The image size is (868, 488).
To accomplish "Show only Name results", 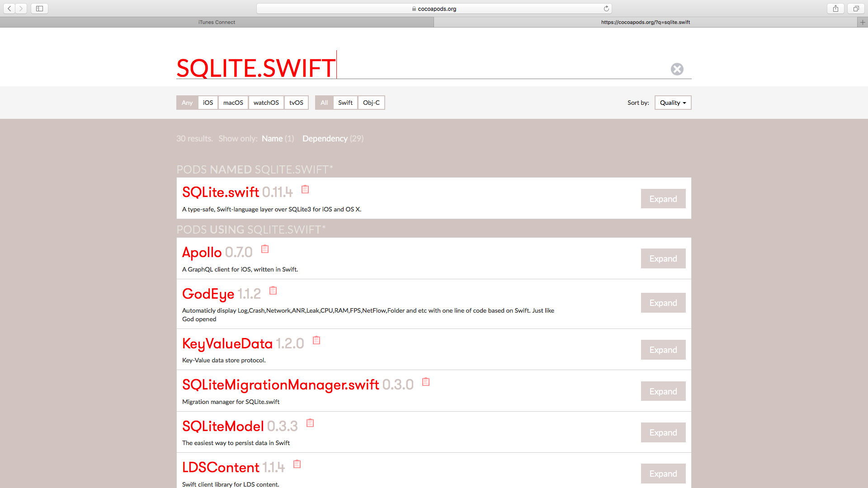I will pos(272,139).
